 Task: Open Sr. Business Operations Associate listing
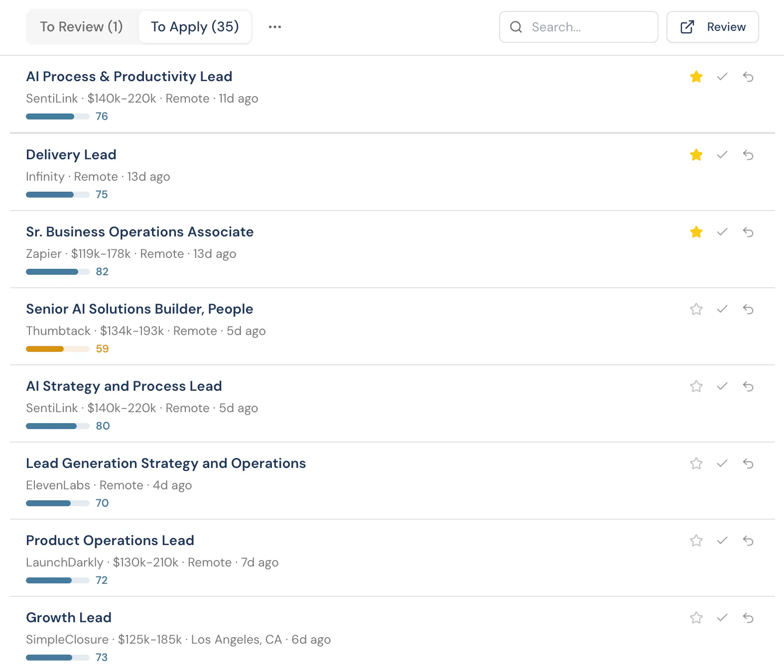pyautogui.click(x=140, y=232)
